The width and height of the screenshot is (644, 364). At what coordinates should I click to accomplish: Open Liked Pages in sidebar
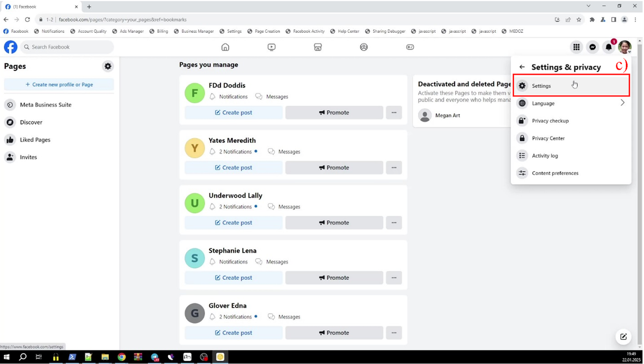point(59,140)
